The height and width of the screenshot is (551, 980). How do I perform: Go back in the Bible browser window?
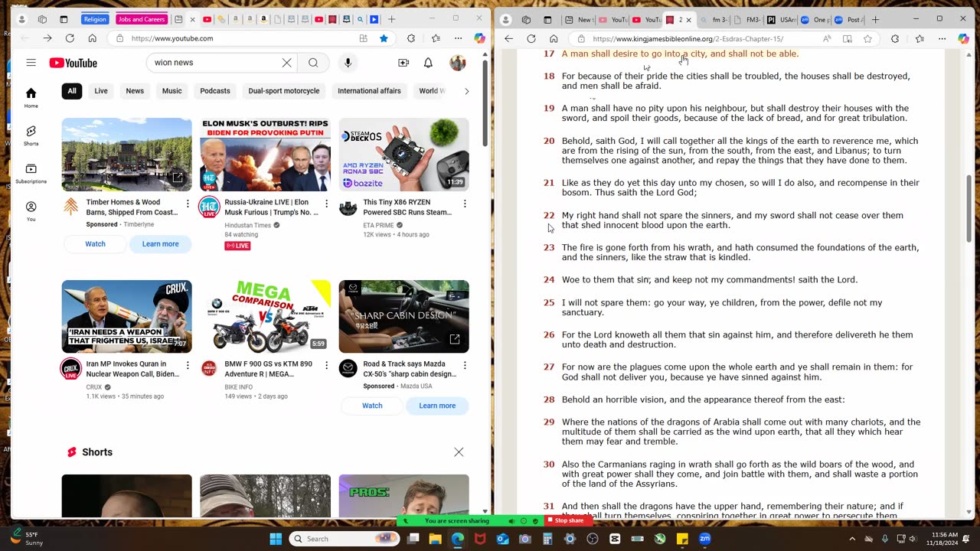pyautogui.click(x=509, y=38)
